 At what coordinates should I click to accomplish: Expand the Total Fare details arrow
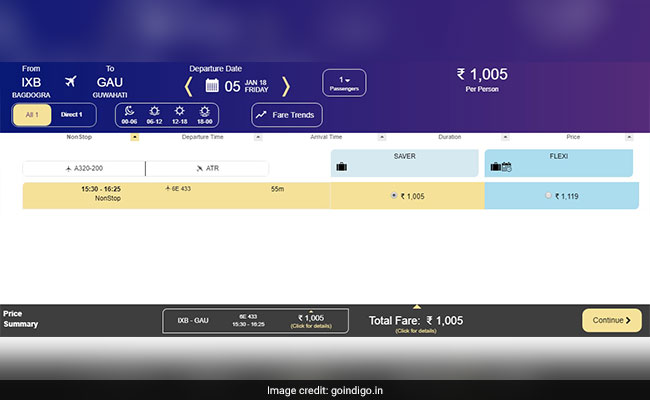417,307
